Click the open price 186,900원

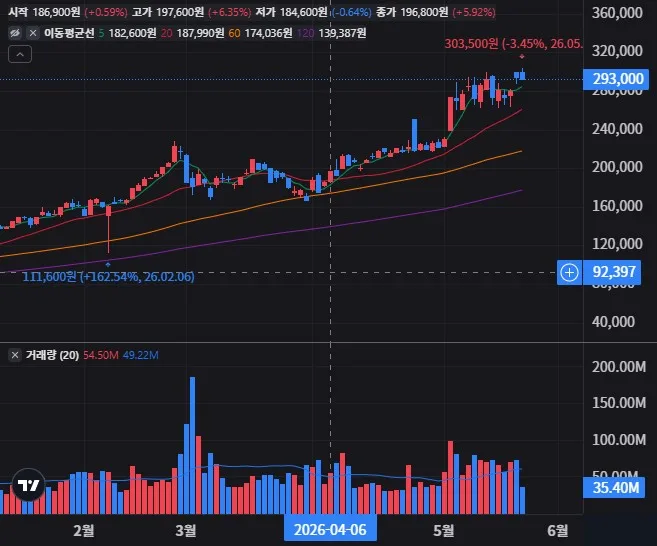56,12
